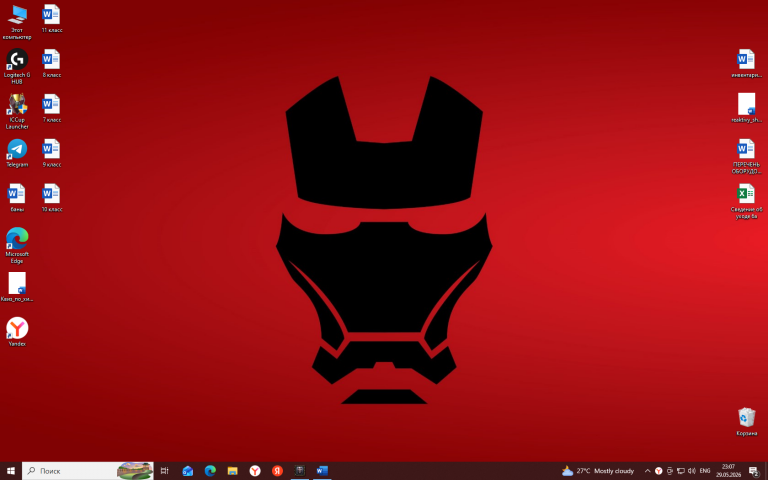Select the Microsoft Edge desktop shortcut
This screenshot has height=480, width=768.
17,246
